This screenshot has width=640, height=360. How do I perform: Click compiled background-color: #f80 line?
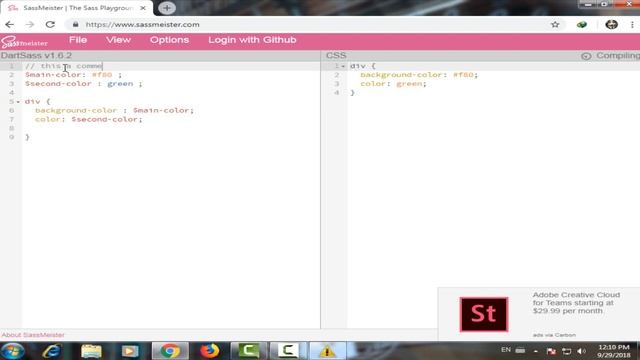419,75
